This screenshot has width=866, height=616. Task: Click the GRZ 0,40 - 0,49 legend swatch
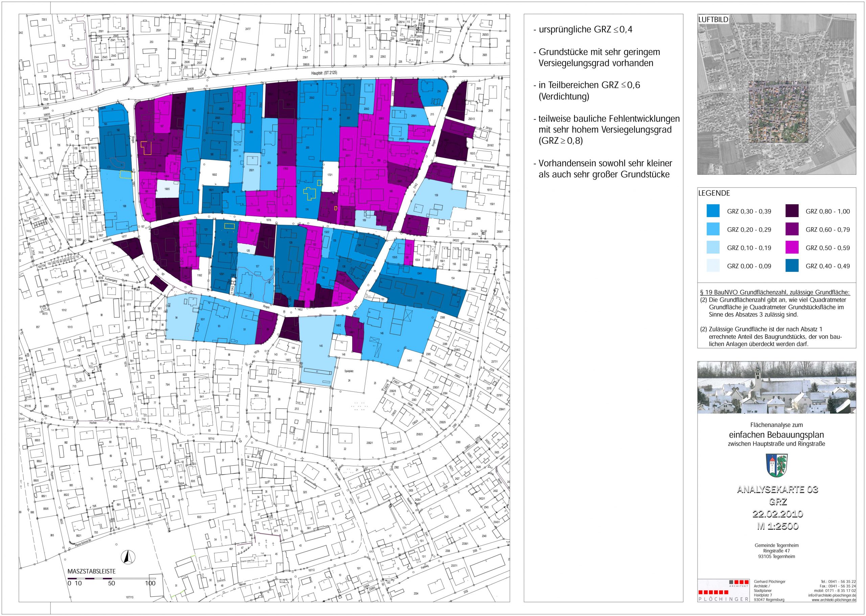point(792,266)
